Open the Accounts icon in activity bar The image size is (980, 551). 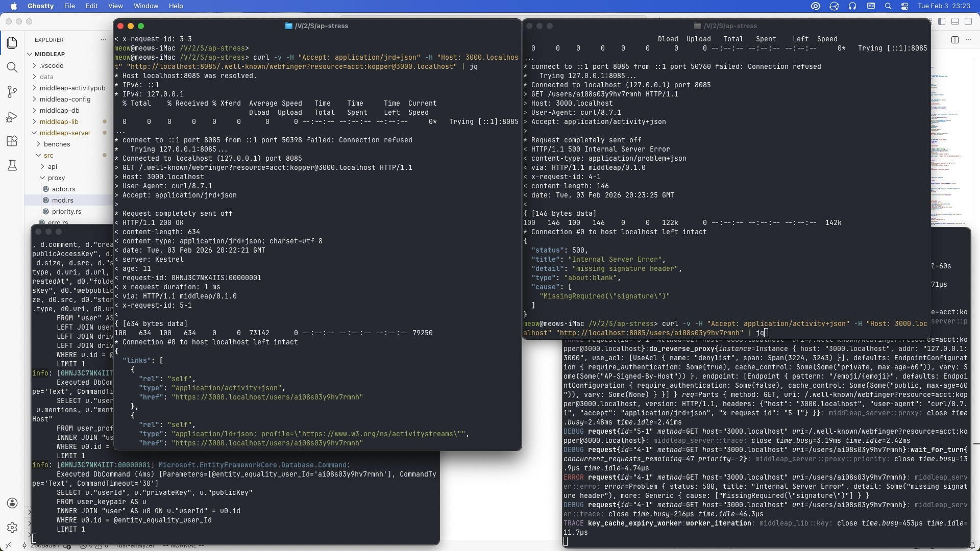click(x=12, y=503)
